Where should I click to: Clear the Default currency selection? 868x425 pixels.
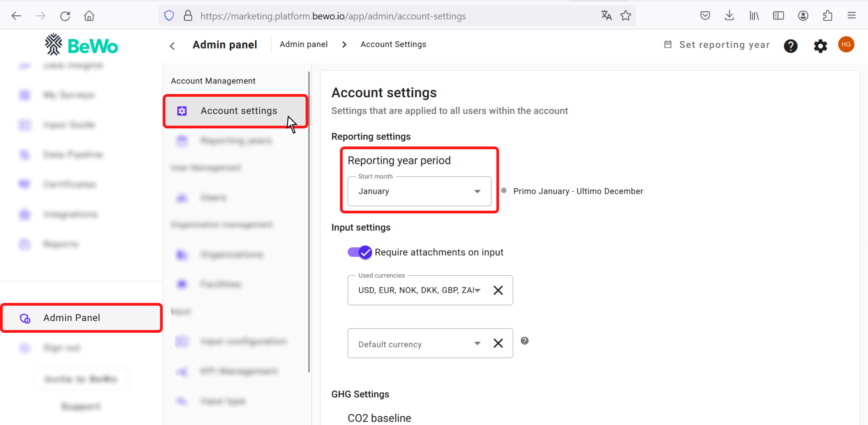click(497, 343)
